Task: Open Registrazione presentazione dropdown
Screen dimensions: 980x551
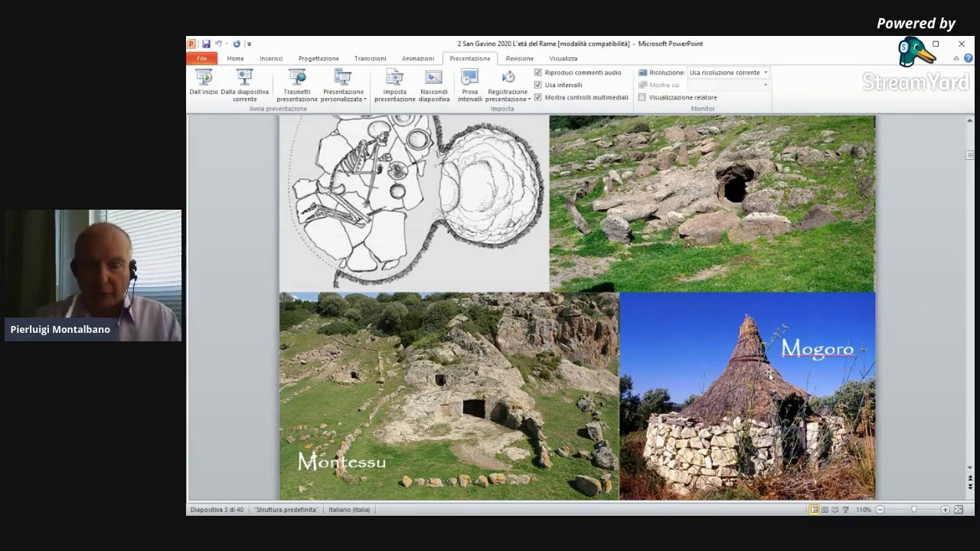Action: coord(508,85)
